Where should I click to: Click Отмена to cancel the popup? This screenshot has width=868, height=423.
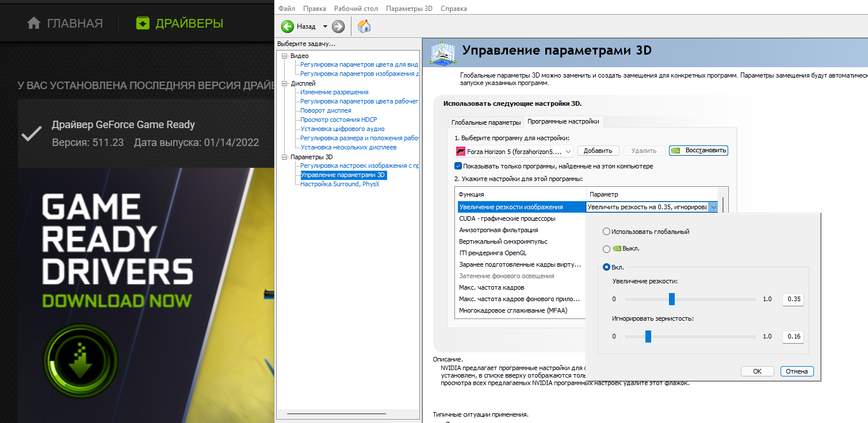click(x=797, y=371)
